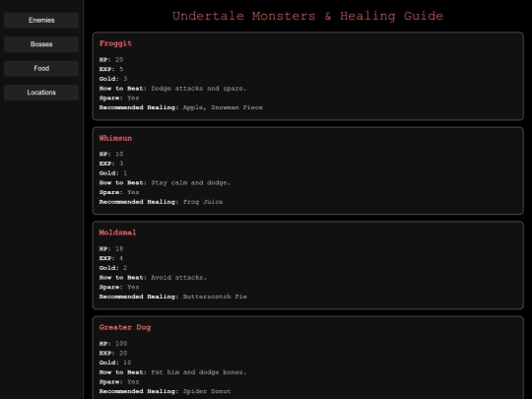Click 'Frog Juice' healing text
The image size is (532, 399).
point(203,202)
